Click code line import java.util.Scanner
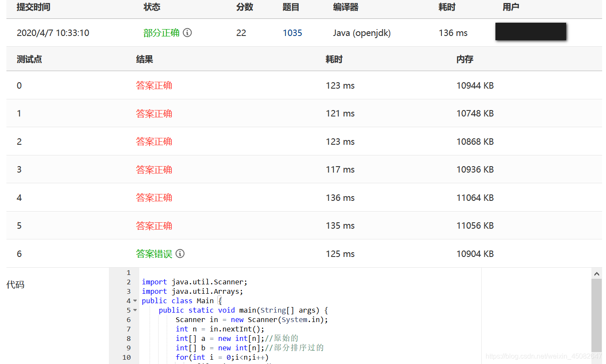The height and width of the screenshot is (364, 606). [195, 282]
